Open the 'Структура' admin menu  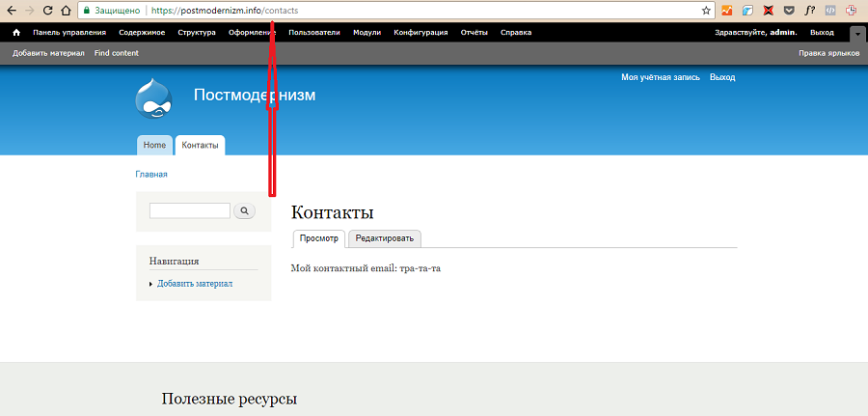tap(197, 33)
